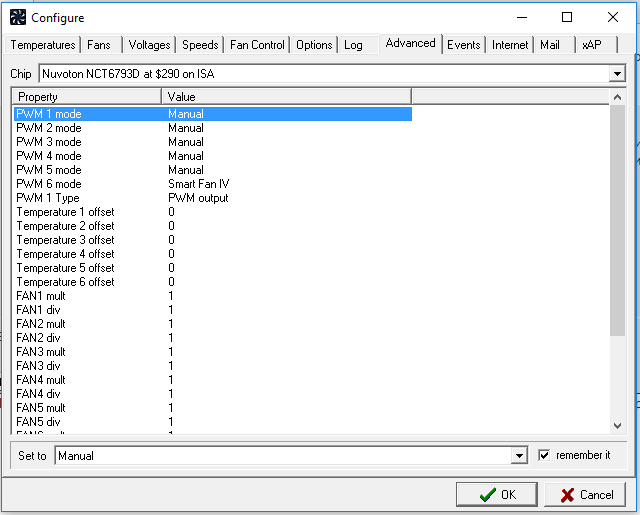Select the PWM 2 mode row
The image size is (640, 515).
pos(213,128)
